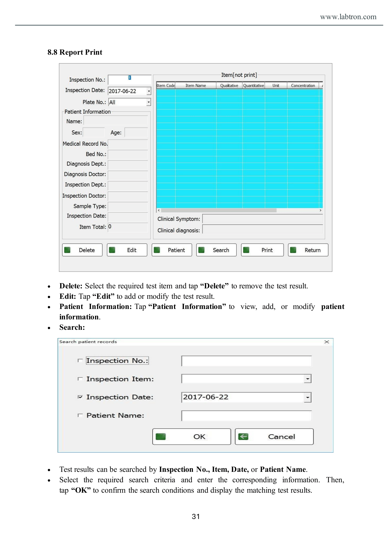Viewport: 392px width, 554px height.
Task: Click the www.labtron.com link in header
Action: [348, 17]
